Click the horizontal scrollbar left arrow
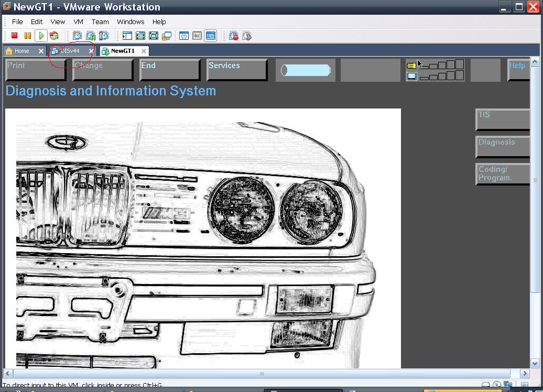The image size is (543, 392). click(x=8, y=374)
